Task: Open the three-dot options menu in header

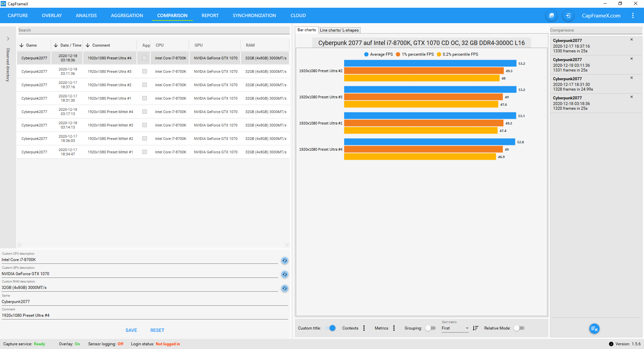Action: tap(633, 15)
